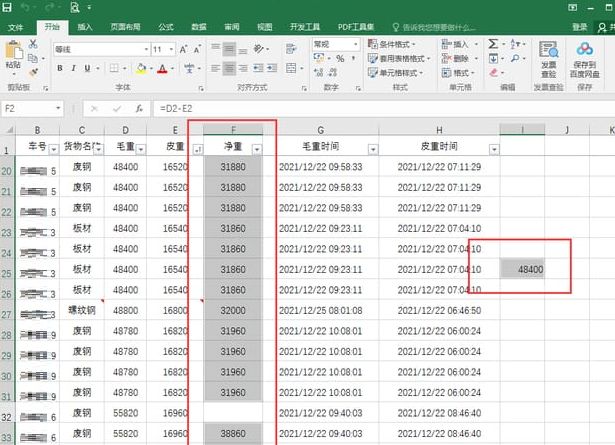Toggle Bold formatting
Viewport: 615px width, 445px height.
(60, 68)
